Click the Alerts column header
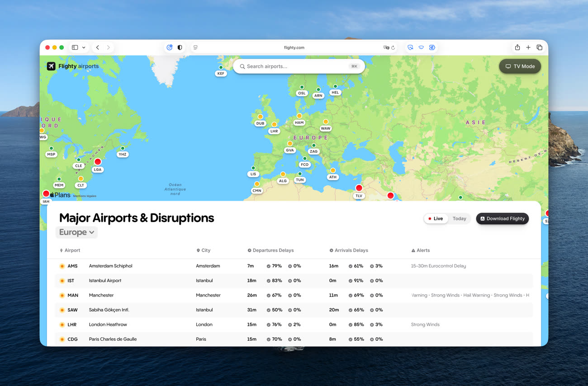The width and height of the screenshot is (588, 386). 423,250
